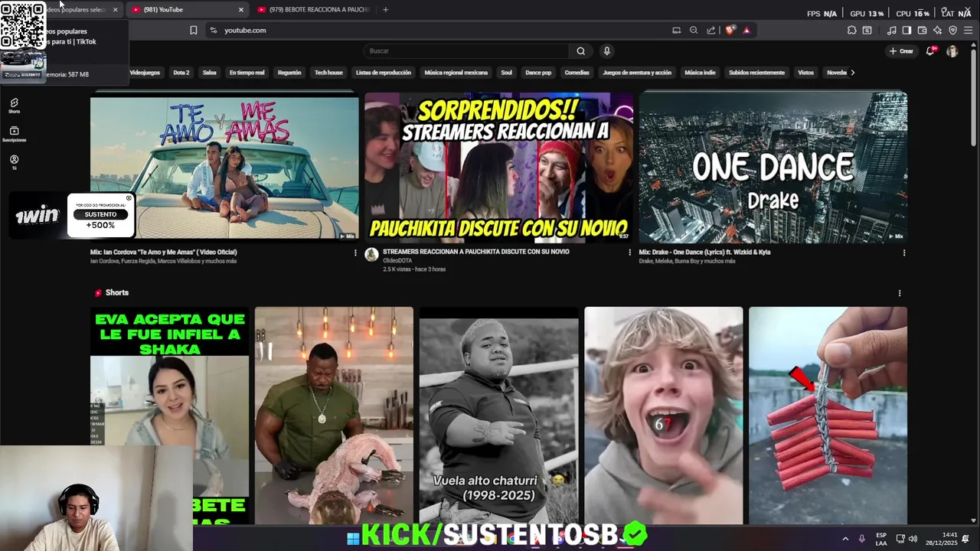Open the browser hamburger main menu
Viewport: 980px width, 551px height.
[x=968, y=31]
